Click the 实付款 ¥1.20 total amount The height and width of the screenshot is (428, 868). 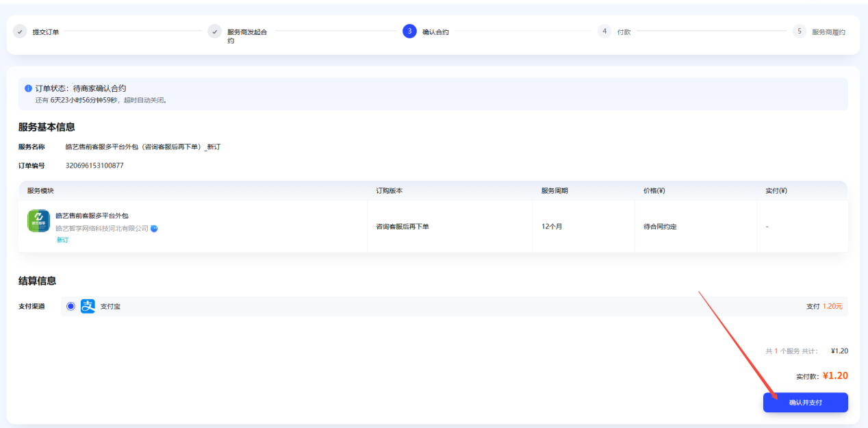pos(834,375)
